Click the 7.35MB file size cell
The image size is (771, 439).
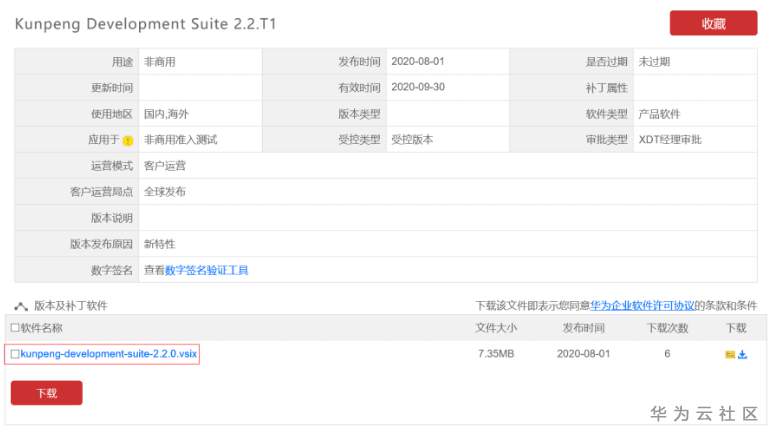tap(496, 354)
